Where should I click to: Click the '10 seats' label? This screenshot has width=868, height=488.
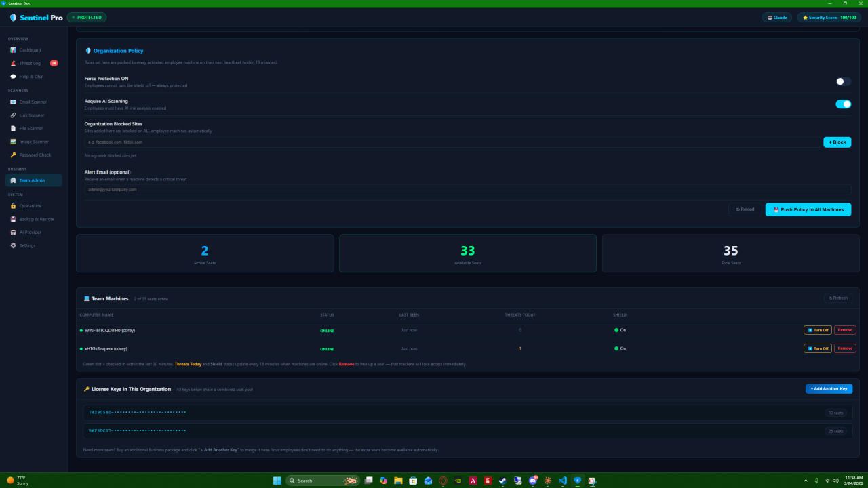tap(835, 413)
